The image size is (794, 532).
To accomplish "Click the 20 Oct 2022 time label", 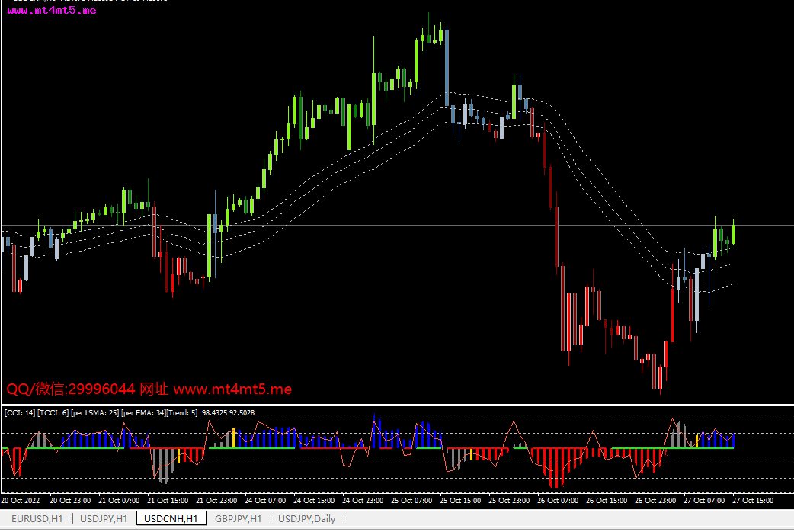I will tap(21, 501).
